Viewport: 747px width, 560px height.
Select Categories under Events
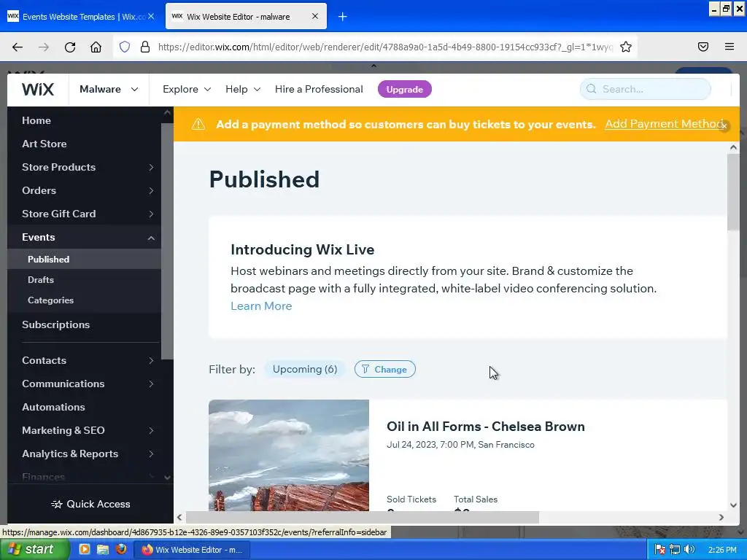50,300
